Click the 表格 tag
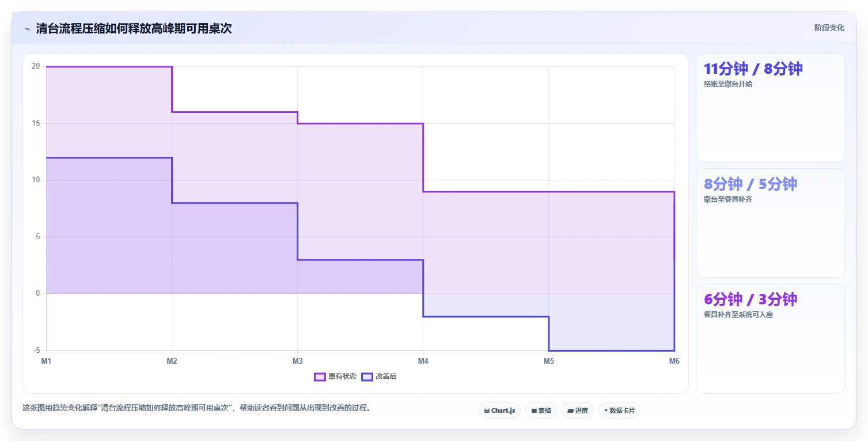Screen dimensions: 868x441 [541, 410]
